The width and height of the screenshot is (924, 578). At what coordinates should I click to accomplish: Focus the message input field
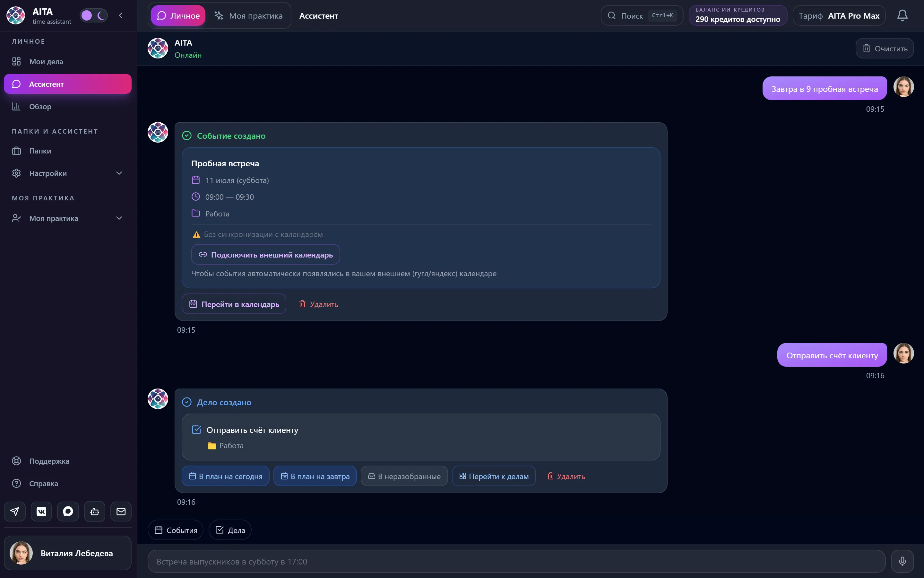coord(516,561)
